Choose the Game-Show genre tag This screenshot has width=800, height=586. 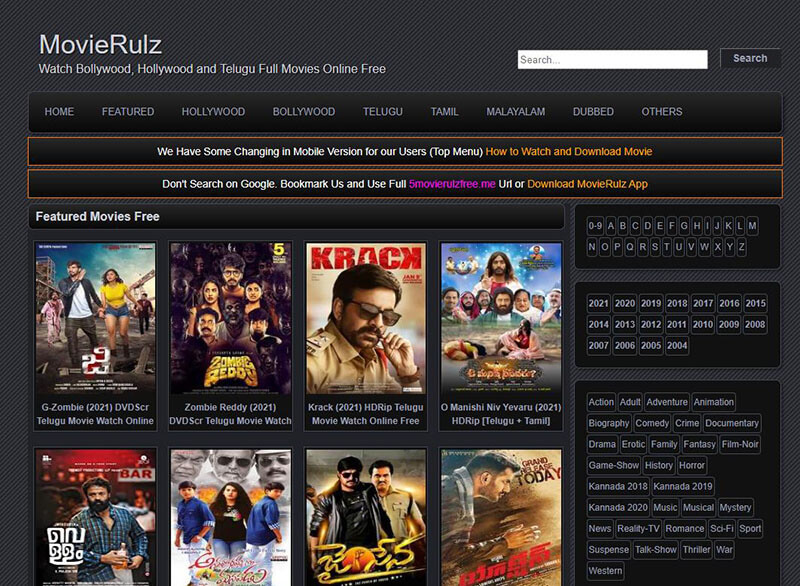click(613, 465)
